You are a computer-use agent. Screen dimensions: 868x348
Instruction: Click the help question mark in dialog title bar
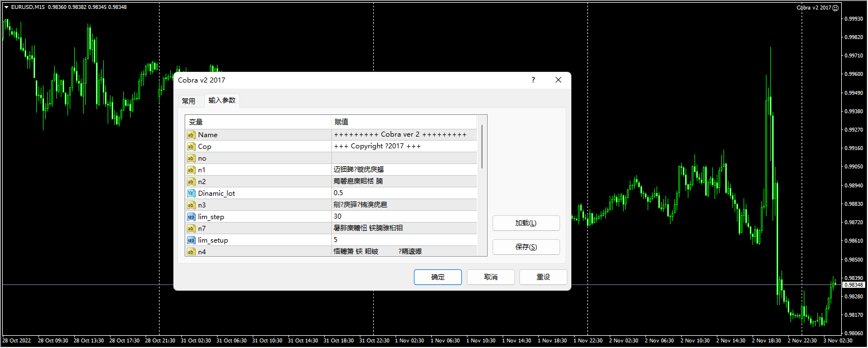coord(533,80)
